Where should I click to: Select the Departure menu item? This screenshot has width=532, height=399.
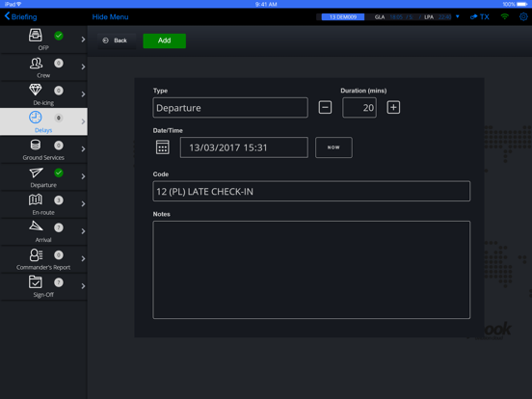43,176
